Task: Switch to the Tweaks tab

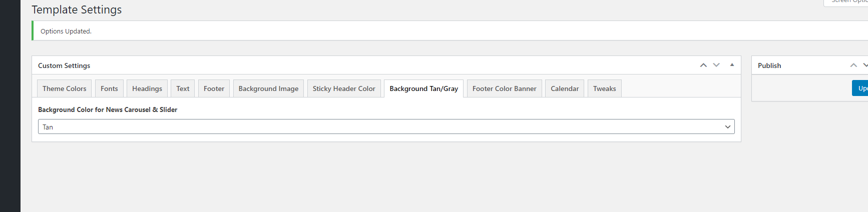Action: (604, 88)
